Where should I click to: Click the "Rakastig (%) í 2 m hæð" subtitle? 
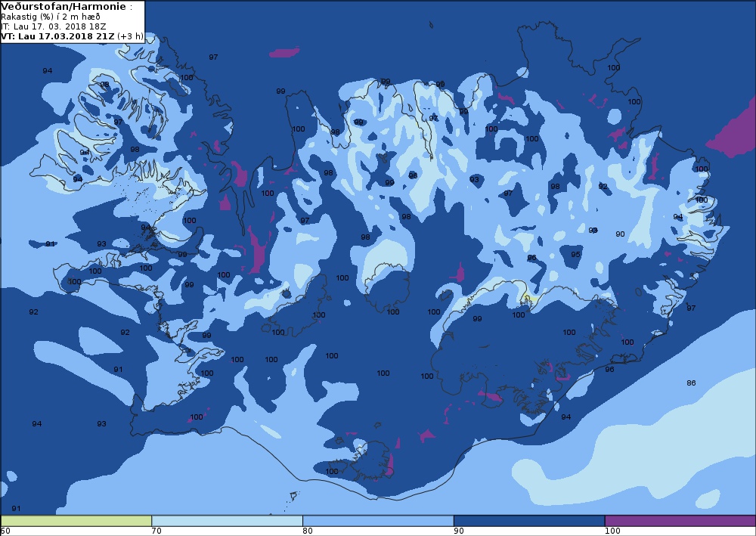(x=51, y=17)
